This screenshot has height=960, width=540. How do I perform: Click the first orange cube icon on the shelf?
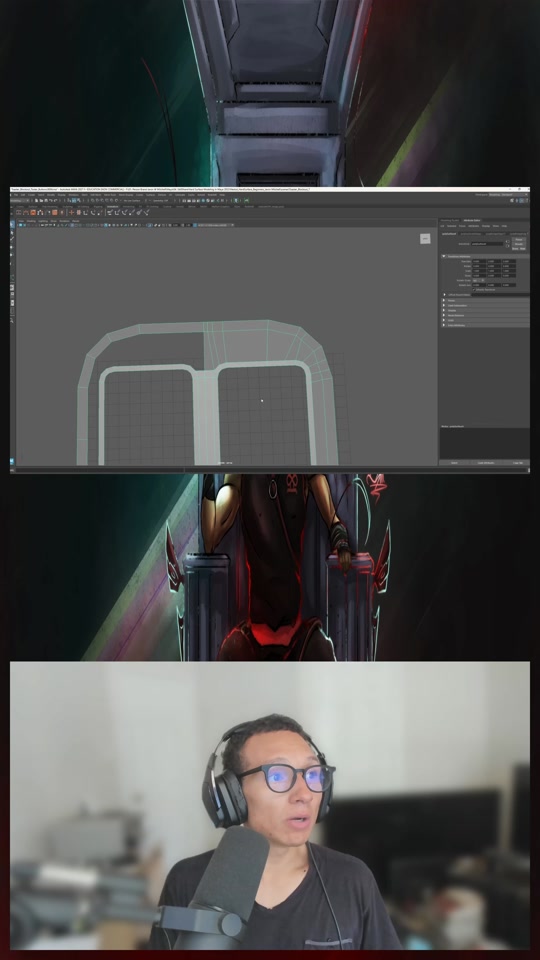point(33,212)
